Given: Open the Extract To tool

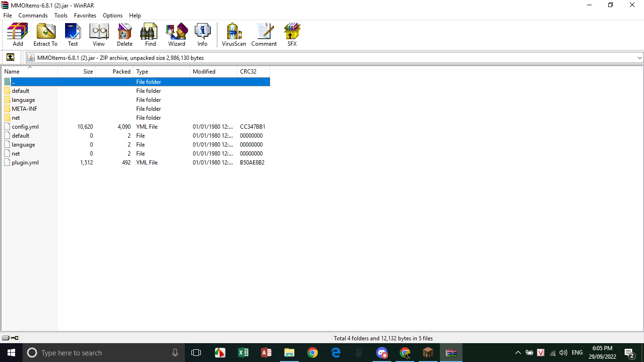Looking at the screenshot, I should 45,35.
